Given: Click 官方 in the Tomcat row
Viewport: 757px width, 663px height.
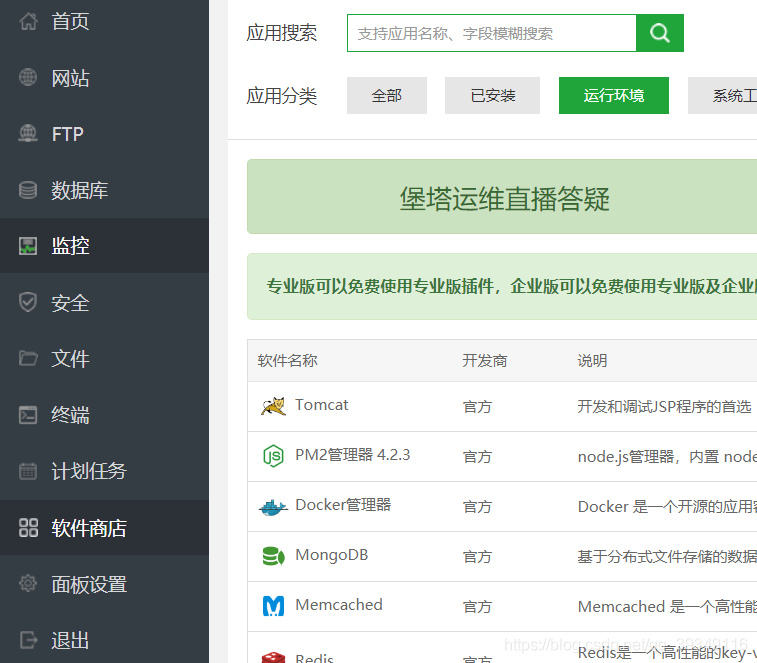Looking at the screenshot, I should (477, 407).
